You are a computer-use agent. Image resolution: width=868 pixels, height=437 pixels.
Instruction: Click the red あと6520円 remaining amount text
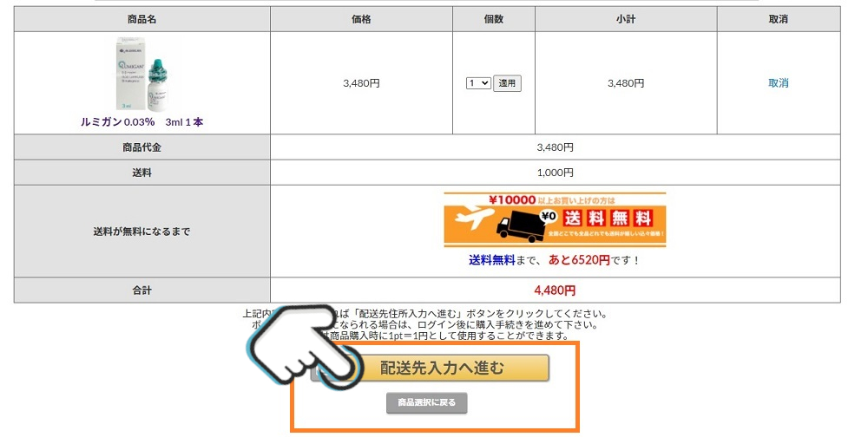[578, 259]
